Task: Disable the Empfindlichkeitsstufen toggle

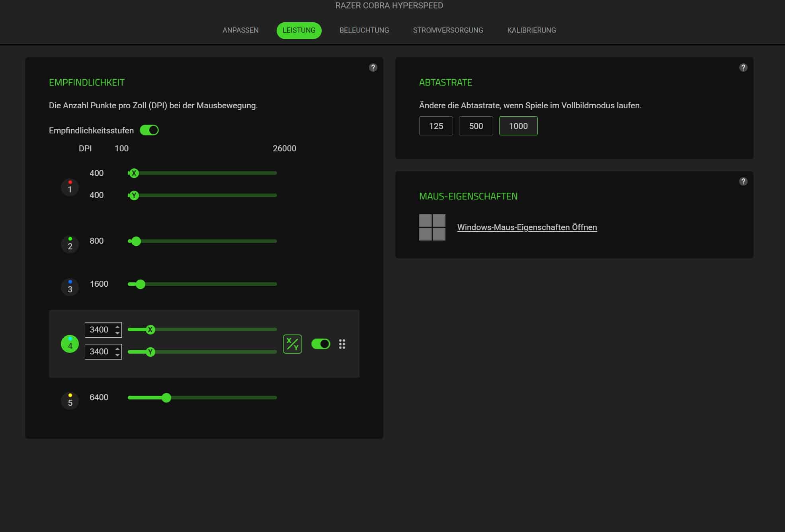Action: [149, 130]
